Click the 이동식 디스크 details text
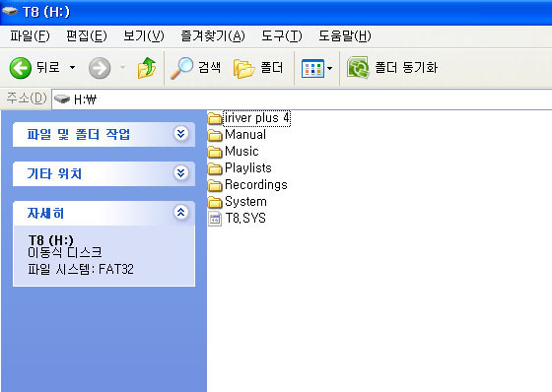Screen dimensions: 552x392 tap(65, 252)
